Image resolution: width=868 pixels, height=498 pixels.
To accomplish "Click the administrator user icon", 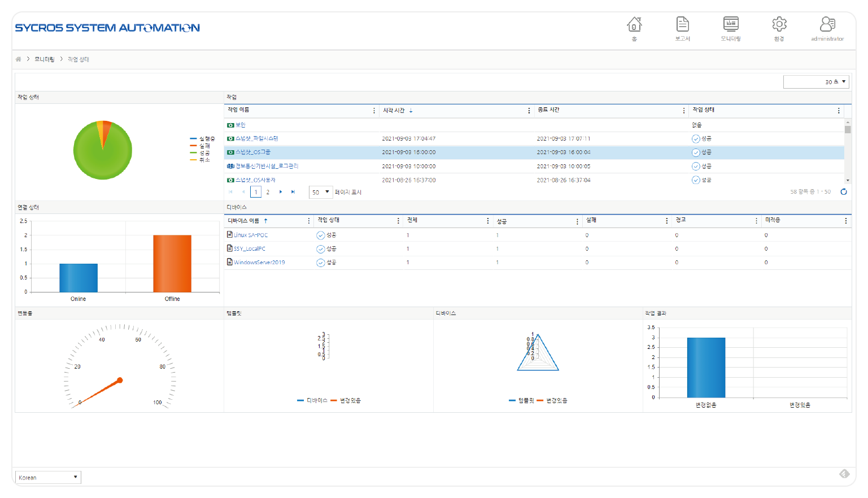I will tap(827, 24).
